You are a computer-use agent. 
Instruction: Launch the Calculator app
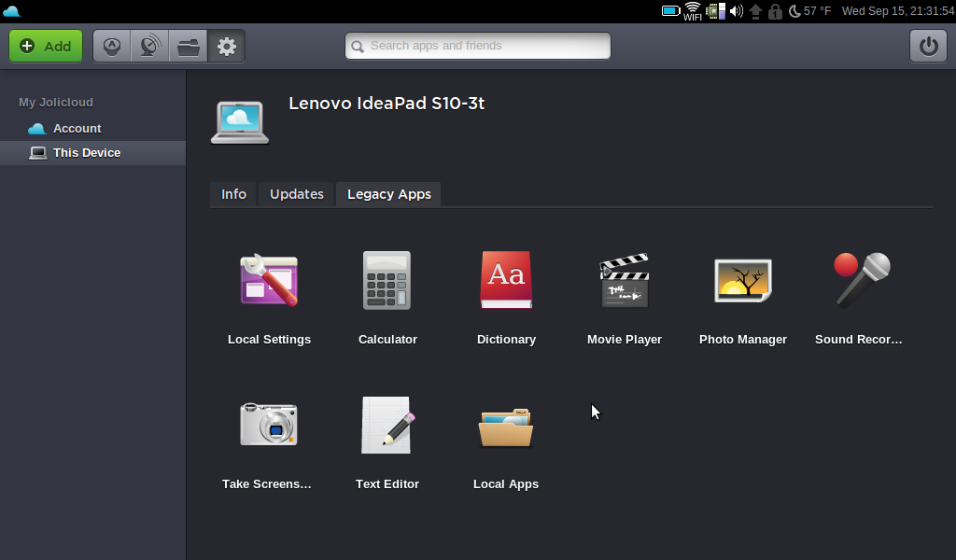387,280
